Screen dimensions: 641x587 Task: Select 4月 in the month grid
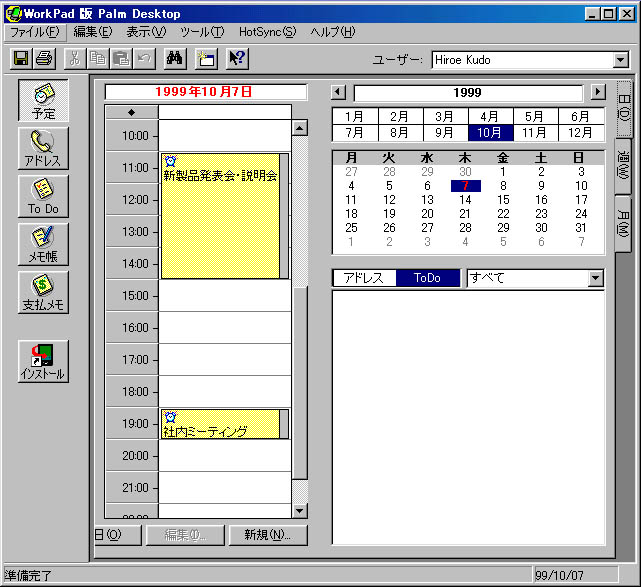coord(489,116)
